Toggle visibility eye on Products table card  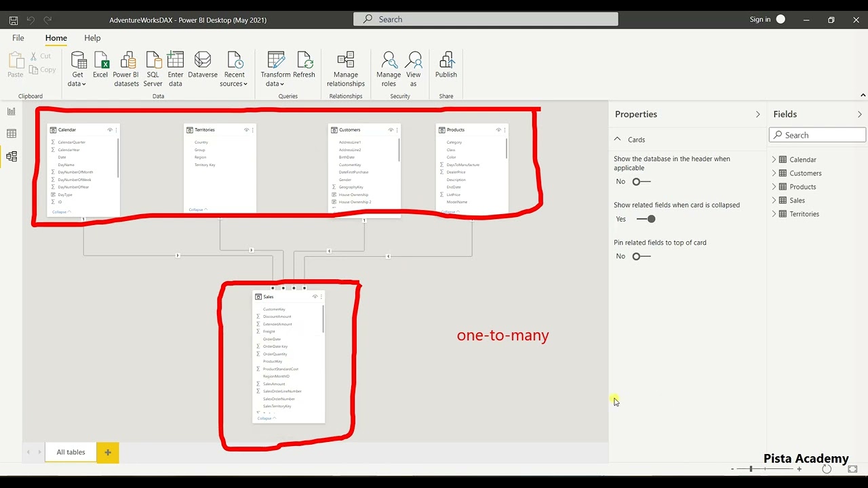pos(498,130)
